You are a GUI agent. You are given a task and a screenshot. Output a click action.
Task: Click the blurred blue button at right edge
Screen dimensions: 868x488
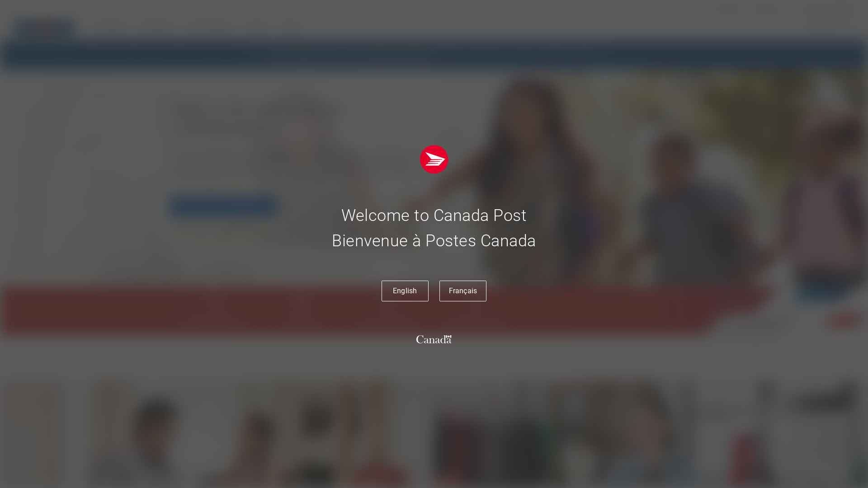coord(823,289)
